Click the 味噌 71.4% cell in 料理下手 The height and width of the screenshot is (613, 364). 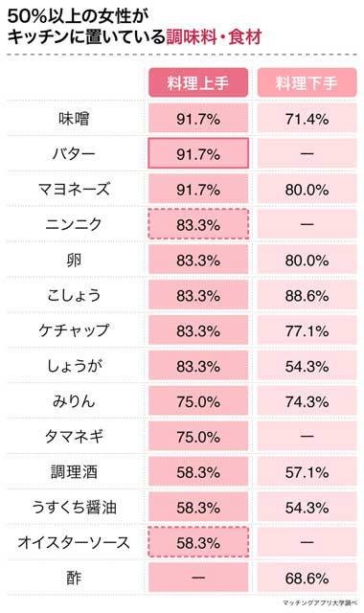307,119
